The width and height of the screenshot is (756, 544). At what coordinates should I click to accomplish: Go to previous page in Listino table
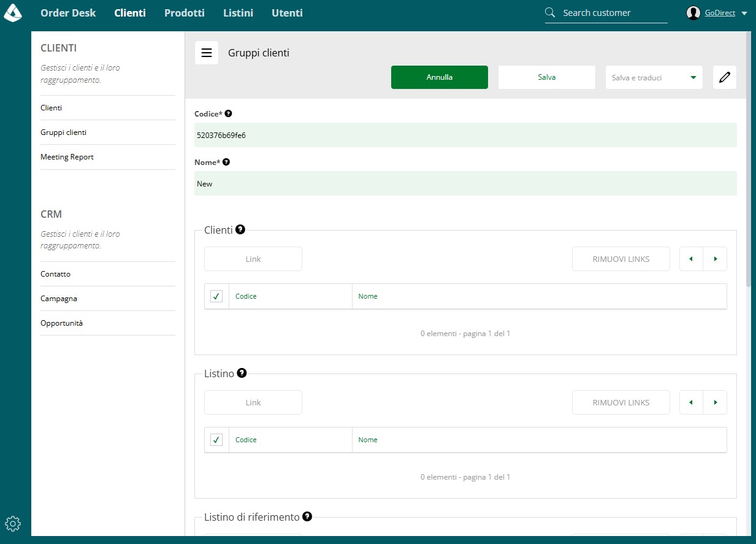pyautogui.click(x=692, y=402)
